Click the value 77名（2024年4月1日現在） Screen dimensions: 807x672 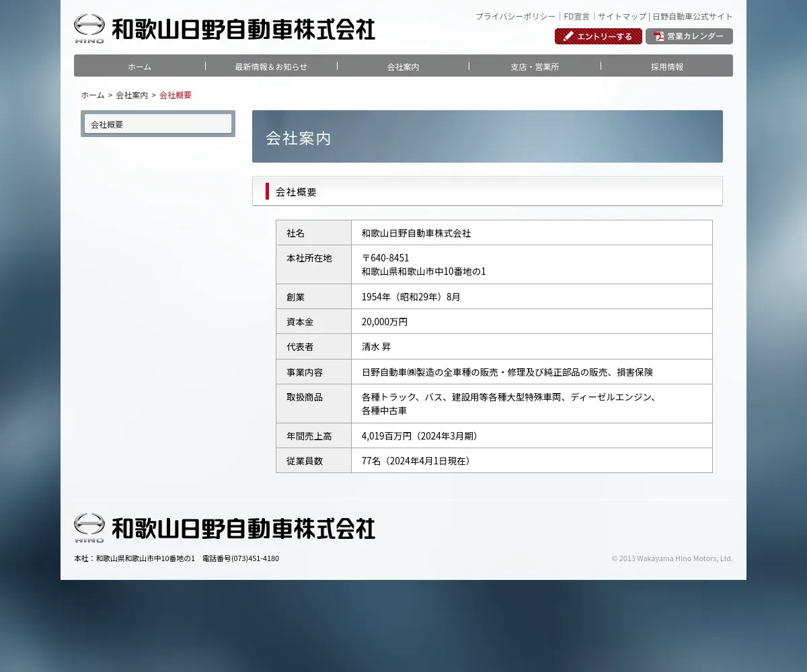tap(418, 461)
